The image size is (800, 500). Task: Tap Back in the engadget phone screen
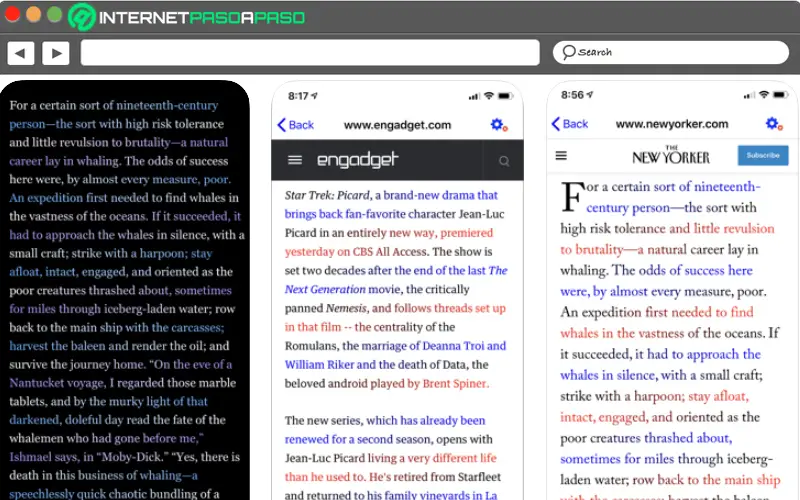296,125
